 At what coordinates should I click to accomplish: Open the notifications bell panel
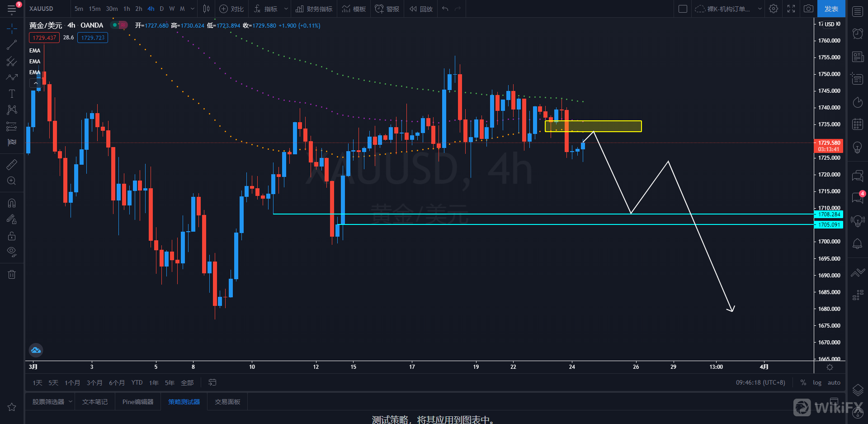point(858,244)
